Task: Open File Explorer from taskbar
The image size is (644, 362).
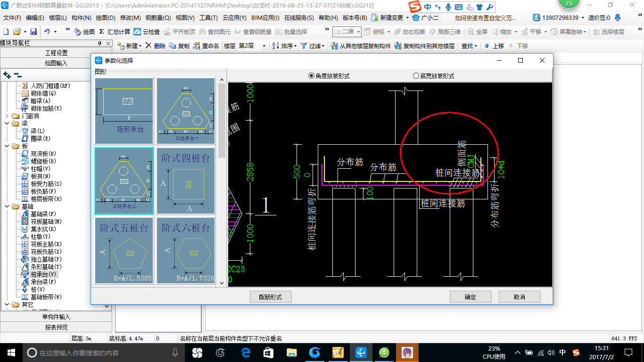Action: point(292,353)
